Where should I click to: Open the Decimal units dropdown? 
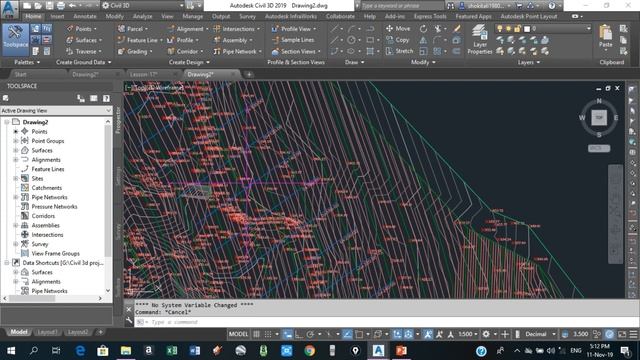tap(540, 334)
